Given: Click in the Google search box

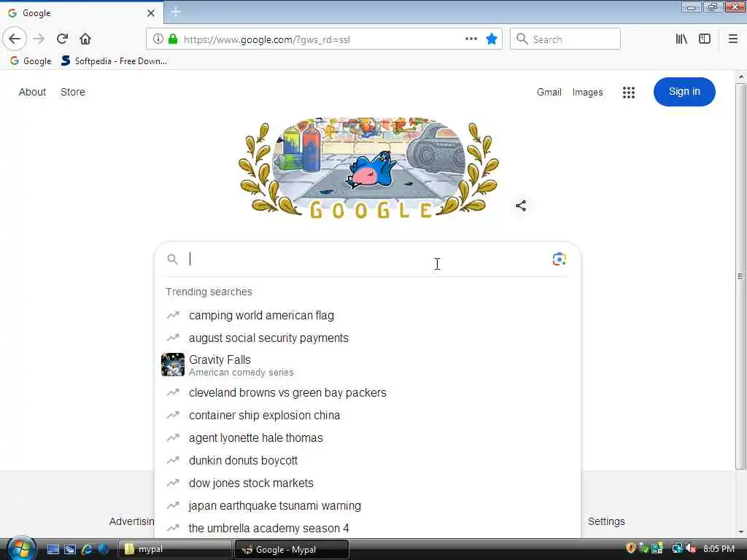Looking at the screenshot, I should coord(367,259).
